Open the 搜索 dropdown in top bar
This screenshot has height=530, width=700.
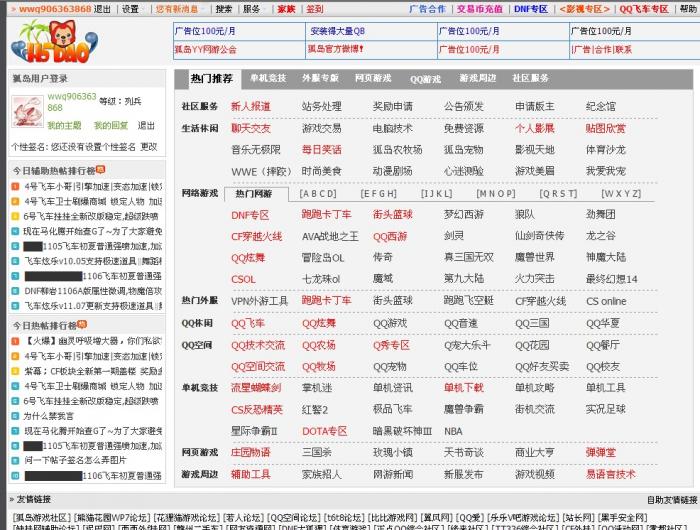click(225, 9)
